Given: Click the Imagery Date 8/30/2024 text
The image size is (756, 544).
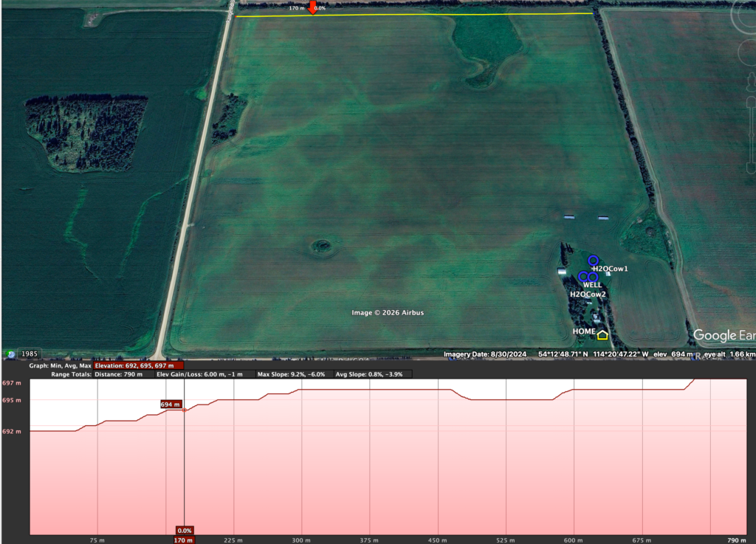Looking at the screenshot, I should [485, 355].
